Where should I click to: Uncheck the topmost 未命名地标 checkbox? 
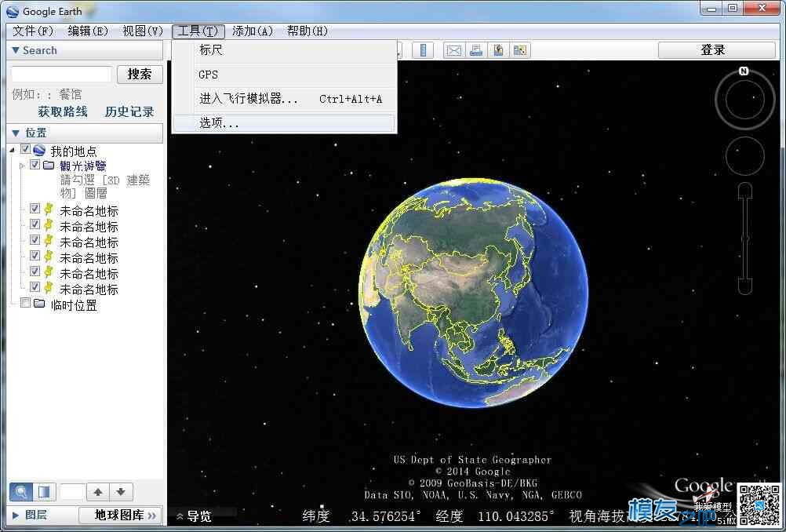point(35,209)
